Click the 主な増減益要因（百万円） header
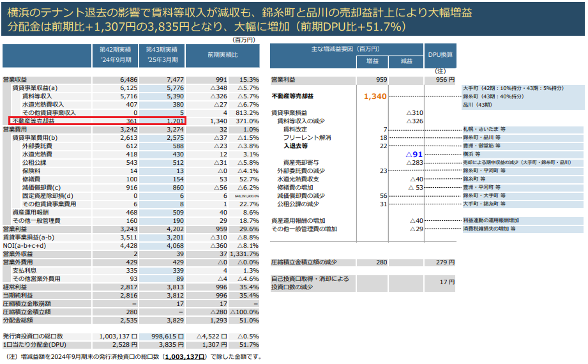588x364 pixels. (345, 49)
